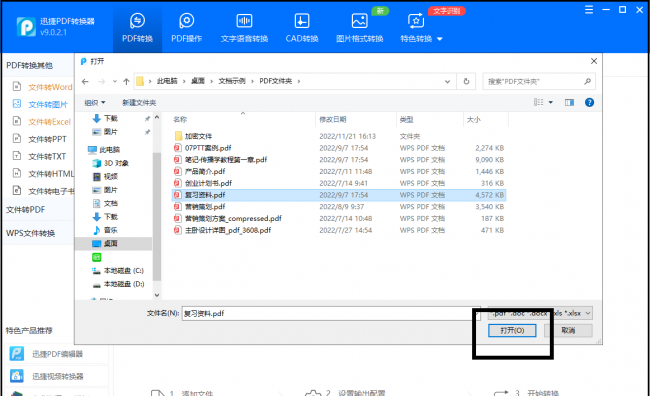Select 本地磁盘 (D:) drive
Screen dimensions: 650x396
(x=118, y=284)
